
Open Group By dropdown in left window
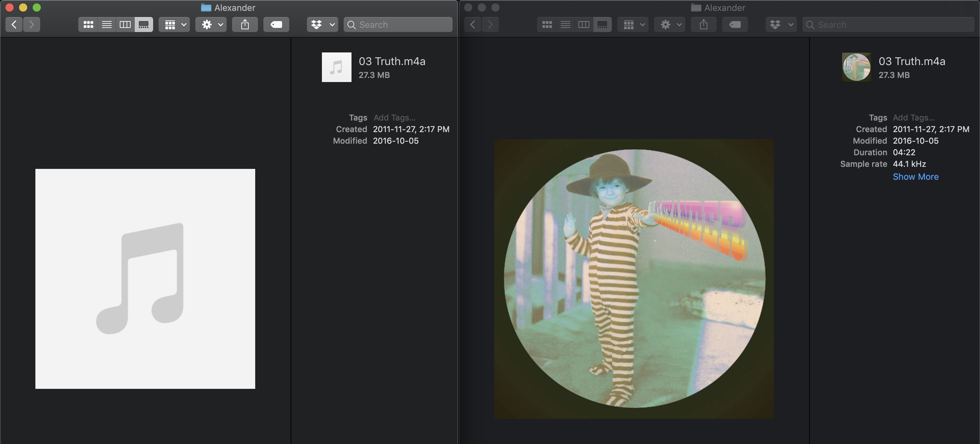coord(175,25)
